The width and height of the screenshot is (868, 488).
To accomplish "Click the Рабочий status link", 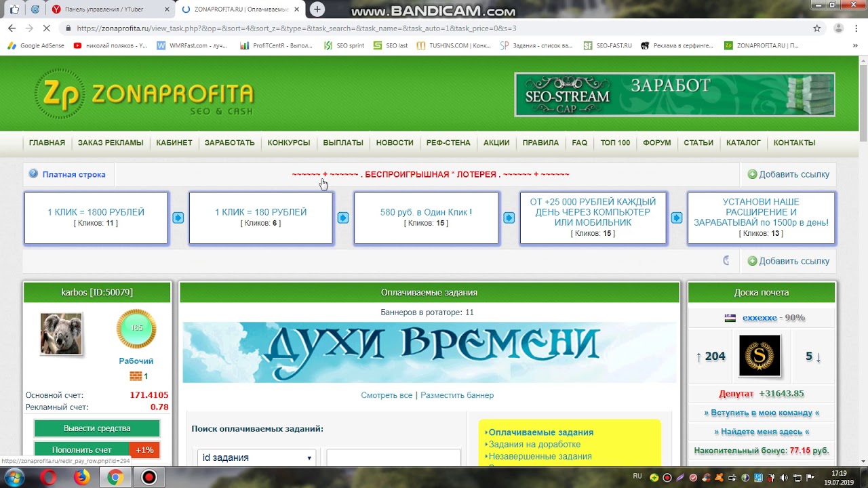I will [x=136, y=361].
